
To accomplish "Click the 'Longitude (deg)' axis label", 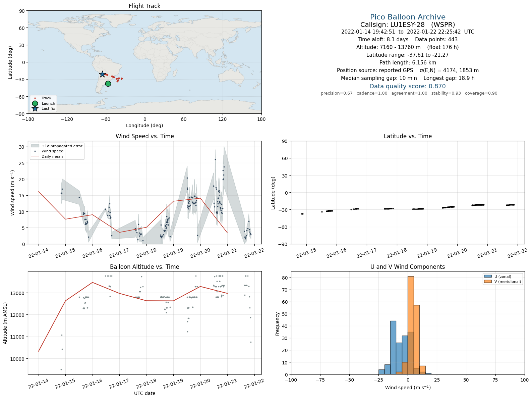I will (144, 126).
